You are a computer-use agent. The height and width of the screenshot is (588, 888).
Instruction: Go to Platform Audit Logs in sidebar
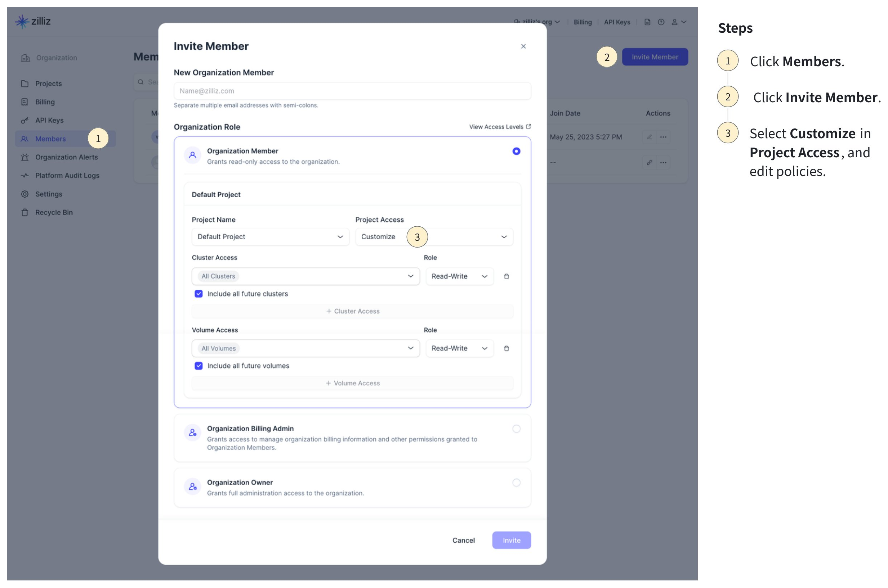67,176
